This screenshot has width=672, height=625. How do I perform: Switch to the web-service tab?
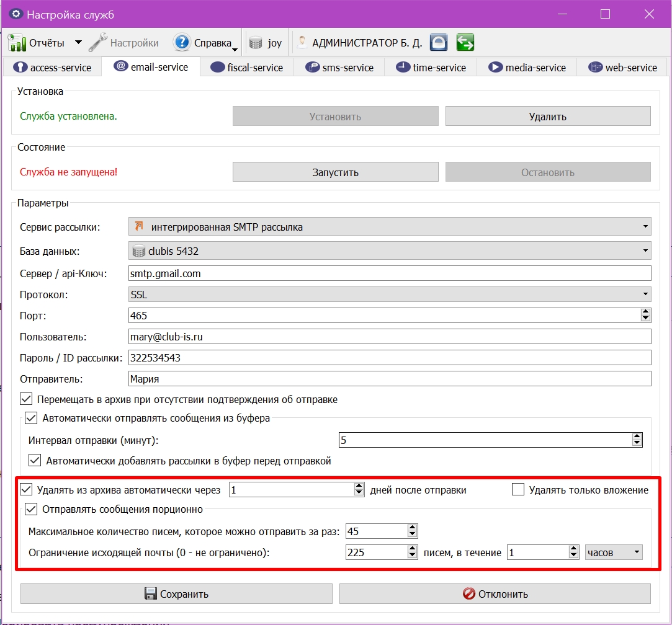coord(623,68)
